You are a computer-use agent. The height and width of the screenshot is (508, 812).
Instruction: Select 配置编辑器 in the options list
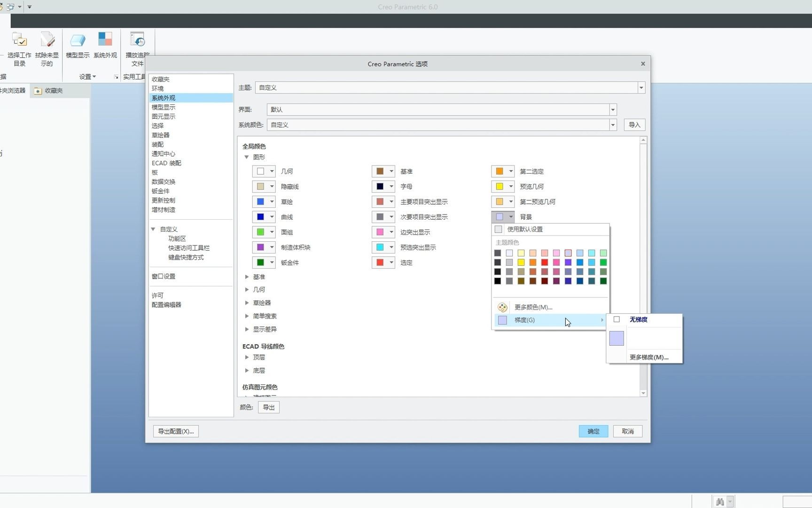point(191,305)
